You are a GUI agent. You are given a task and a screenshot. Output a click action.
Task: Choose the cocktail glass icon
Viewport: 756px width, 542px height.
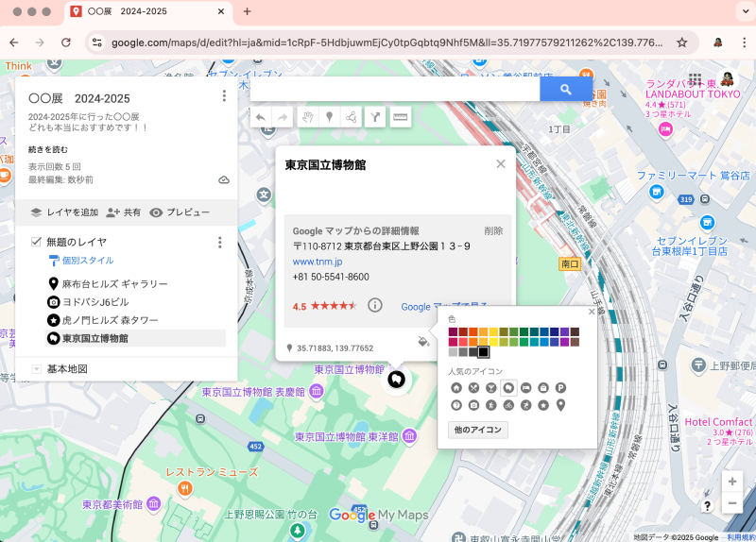pyautogui.click(x=490, y=388)
